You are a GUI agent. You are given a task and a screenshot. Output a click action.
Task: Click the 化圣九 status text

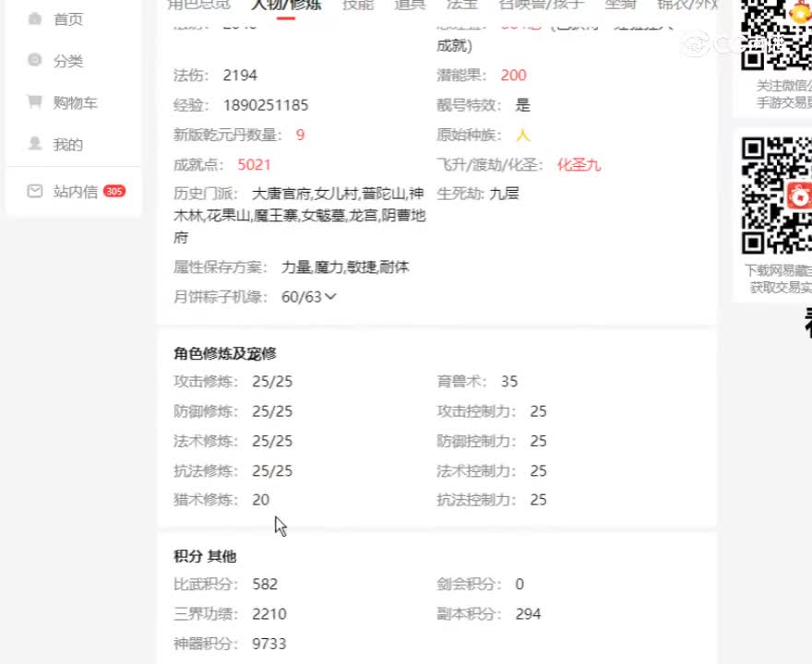point(579,165)
